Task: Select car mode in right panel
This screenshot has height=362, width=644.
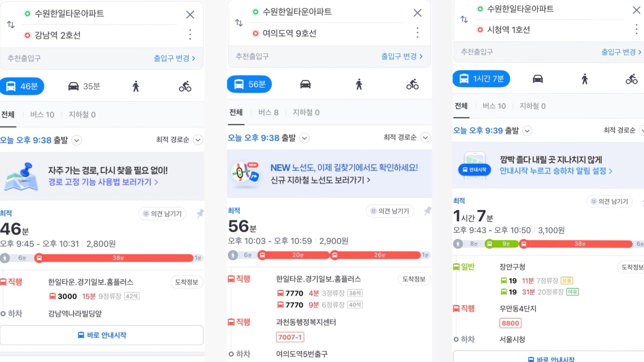Action: click(x=537, y=79)
